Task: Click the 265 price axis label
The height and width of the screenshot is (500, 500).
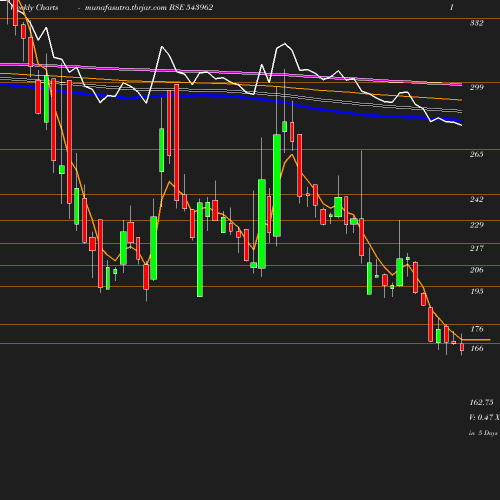Action: (476, 154)
